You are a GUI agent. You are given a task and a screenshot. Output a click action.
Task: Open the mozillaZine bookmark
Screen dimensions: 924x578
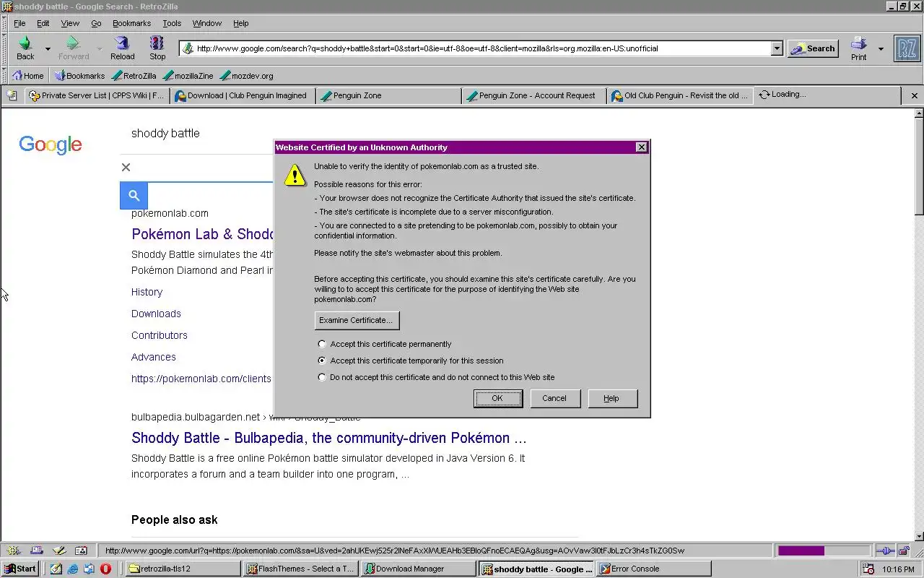pos(188,75)
